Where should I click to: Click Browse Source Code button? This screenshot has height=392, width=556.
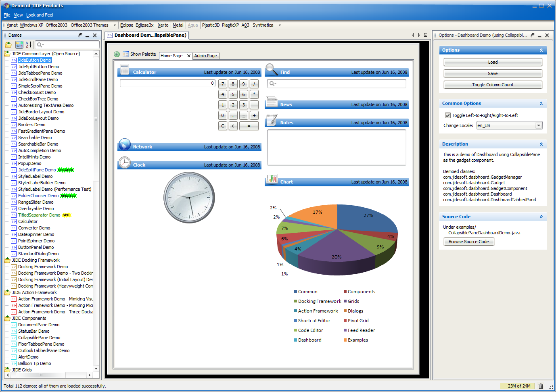468,242
